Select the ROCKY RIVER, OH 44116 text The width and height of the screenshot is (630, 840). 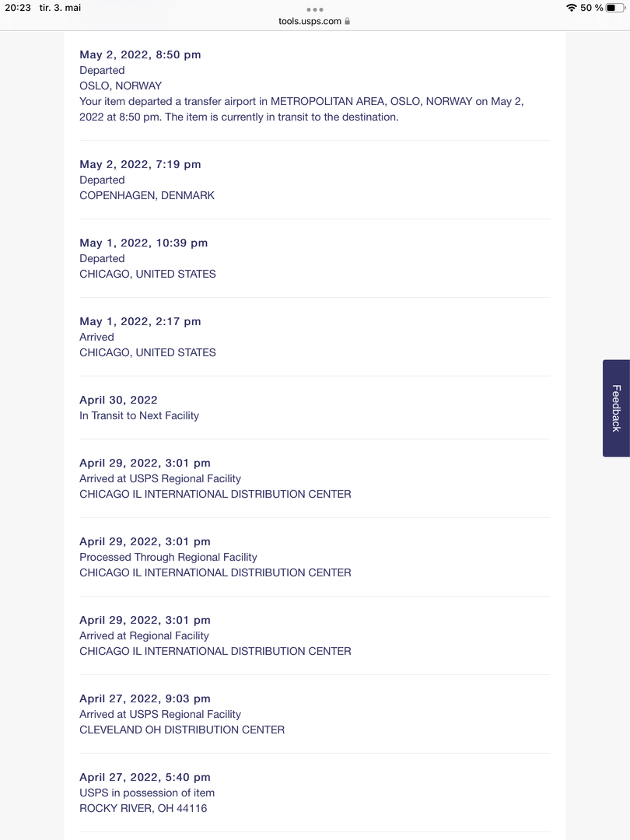pyautogui.click(x=143, y=808)
